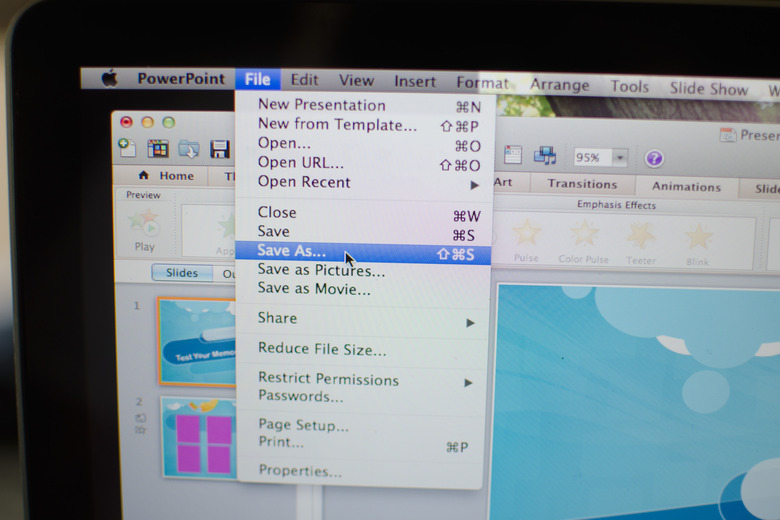Viewport: 780px width, 520px height.
Task: Select slide 2 thumbnail with pink squares
Action: [x=196, y=438]
